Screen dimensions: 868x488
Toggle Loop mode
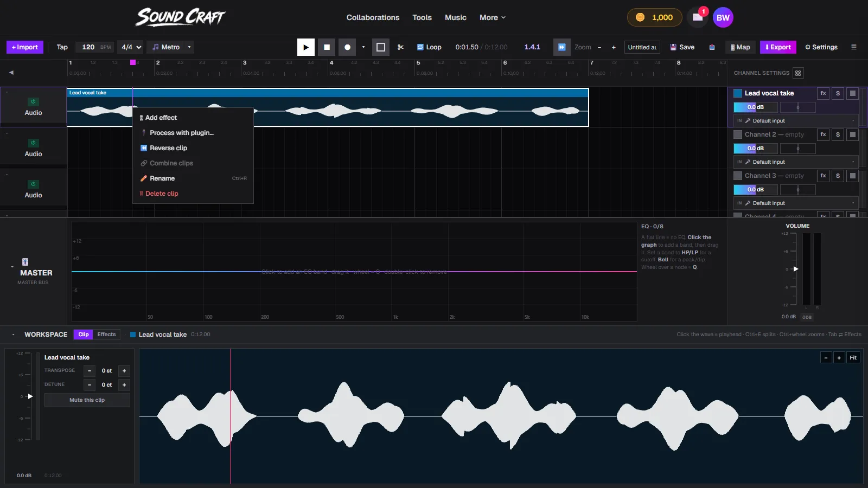[x=429, y=47]
